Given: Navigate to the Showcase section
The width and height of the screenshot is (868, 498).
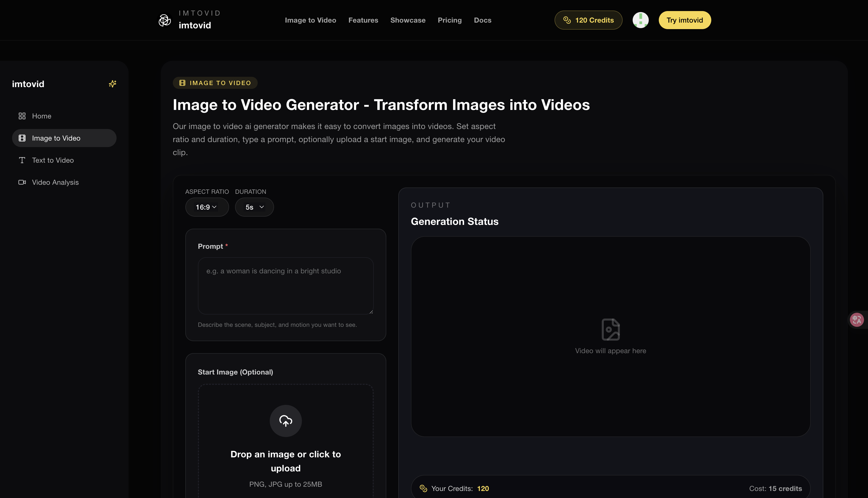Looking at the screenshot, I should pyautogui.click(x=407, y=20).
